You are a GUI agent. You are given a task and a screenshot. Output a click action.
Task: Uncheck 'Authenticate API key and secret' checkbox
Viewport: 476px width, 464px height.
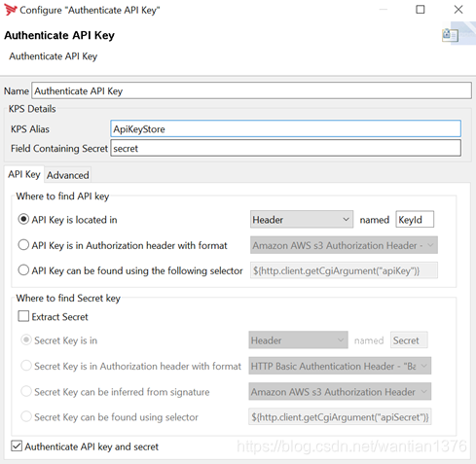17,446
